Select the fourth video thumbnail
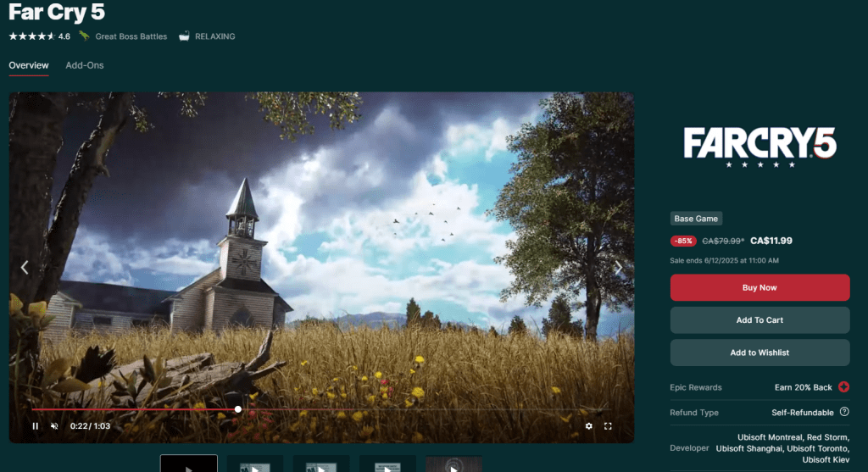The image size is (868, 472). [x=387, y=464]
